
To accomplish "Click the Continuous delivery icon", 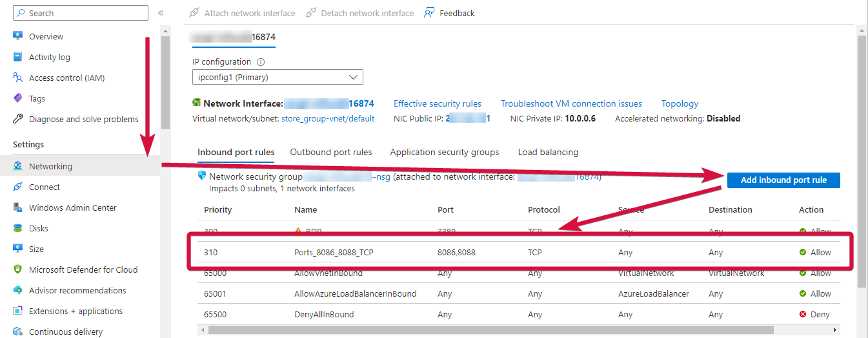I will click(18, 332).
